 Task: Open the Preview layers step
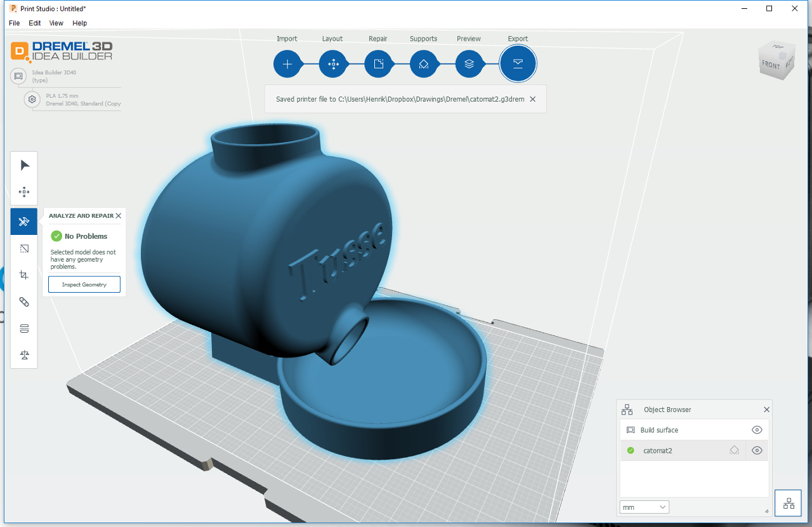tap(469, 64)
